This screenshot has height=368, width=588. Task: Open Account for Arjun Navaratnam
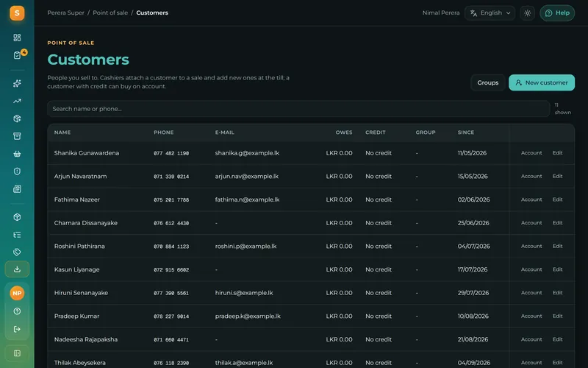[531, 176]
